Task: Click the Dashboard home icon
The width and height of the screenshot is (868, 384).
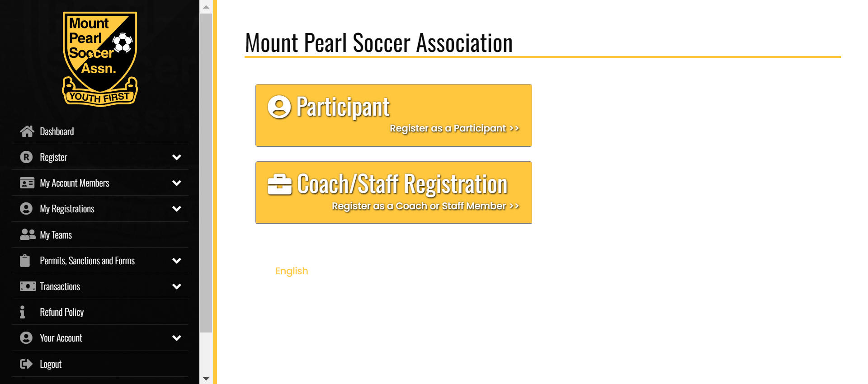Action: point(27,131)
